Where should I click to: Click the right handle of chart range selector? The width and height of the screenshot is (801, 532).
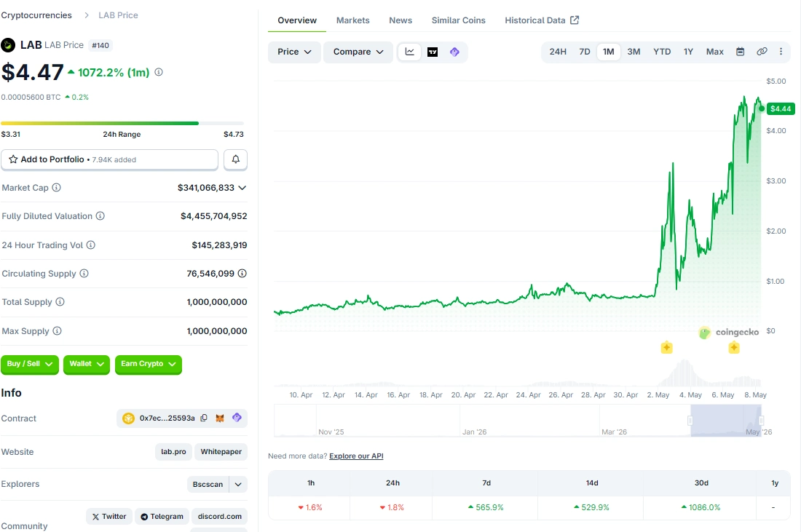point(761,420)
